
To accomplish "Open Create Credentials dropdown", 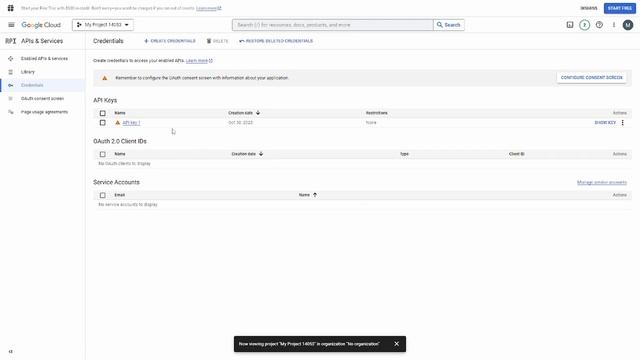I will tap(170, 41).
